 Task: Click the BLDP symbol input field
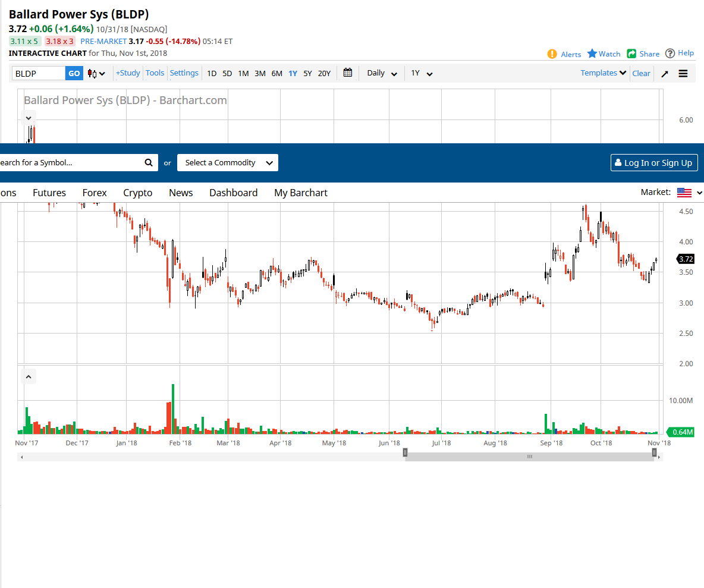point(39,74)
